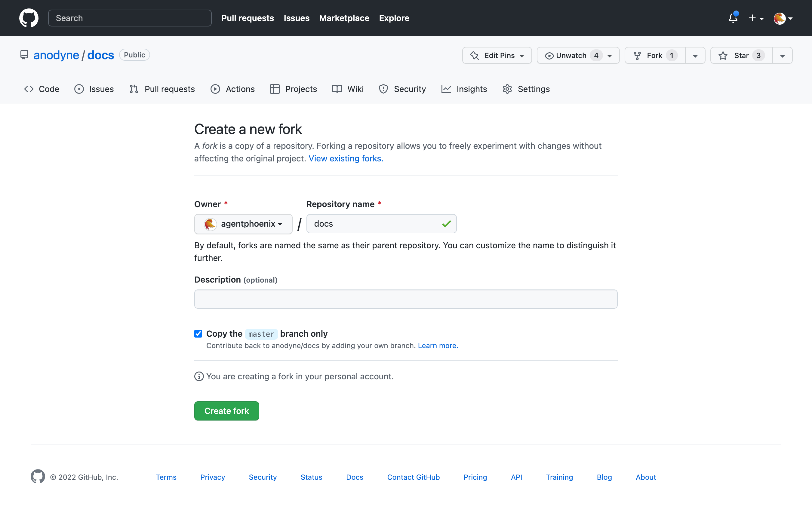Open the footer Blog link

(x=604, y=477)
